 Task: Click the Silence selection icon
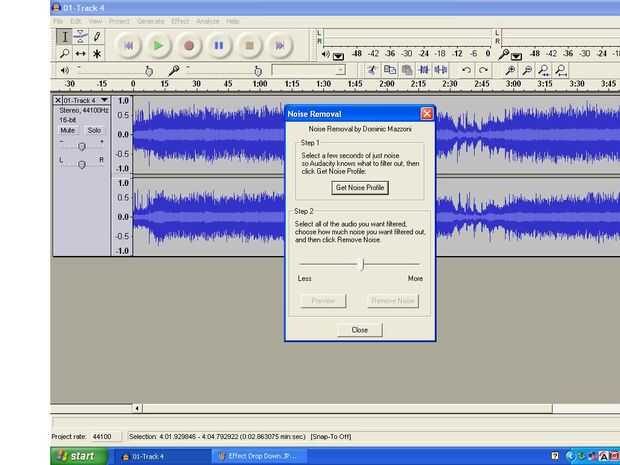(x=440, y=70)
